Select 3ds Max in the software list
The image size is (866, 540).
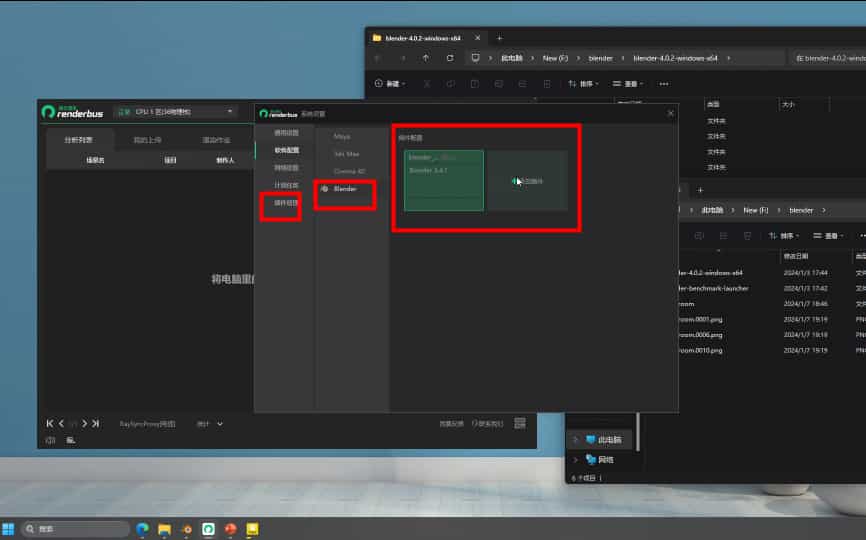tap(346, 154)
